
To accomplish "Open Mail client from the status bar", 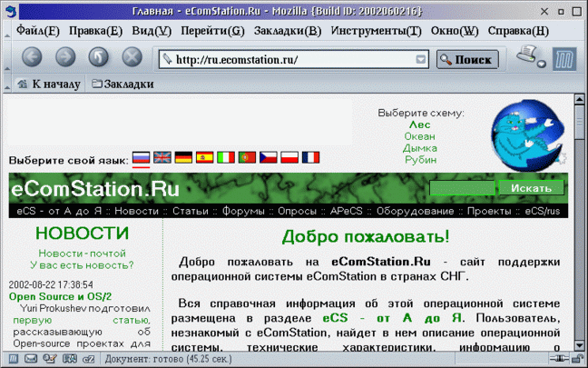I will click(x=30, y=360).
